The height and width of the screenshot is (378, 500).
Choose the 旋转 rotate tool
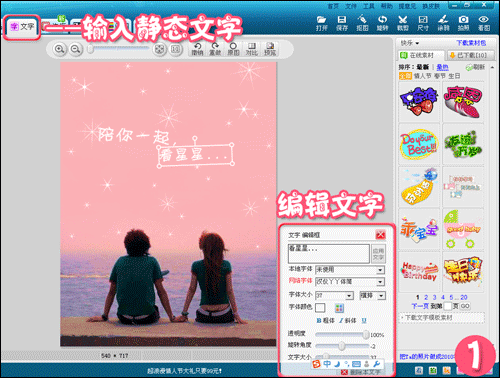pyautogui.click(x=382, y=23)
